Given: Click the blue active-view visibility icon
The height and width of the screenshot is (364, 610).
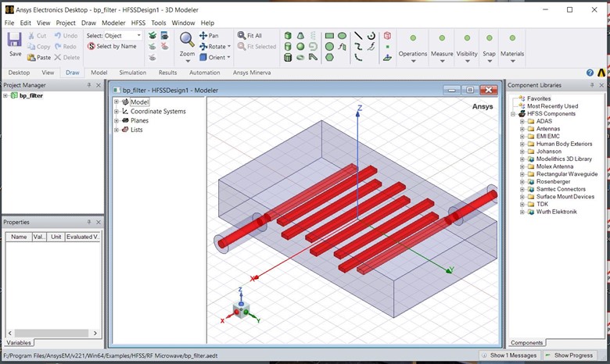Looking at the screenshot, I should (x=164, y=36).
